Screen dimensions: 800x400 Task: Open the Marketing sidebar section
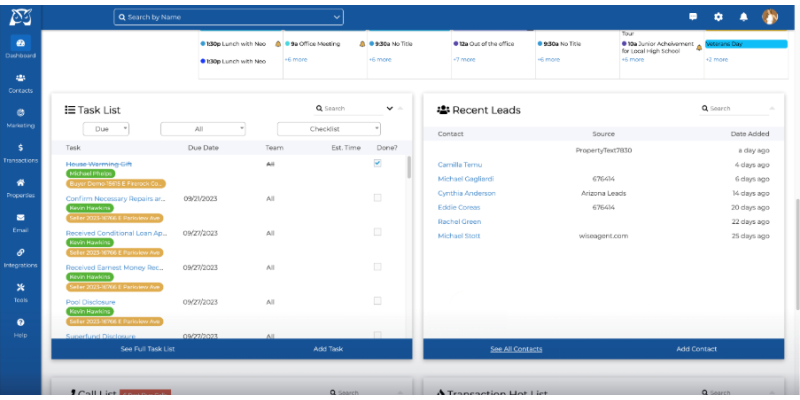pos(21,117)
